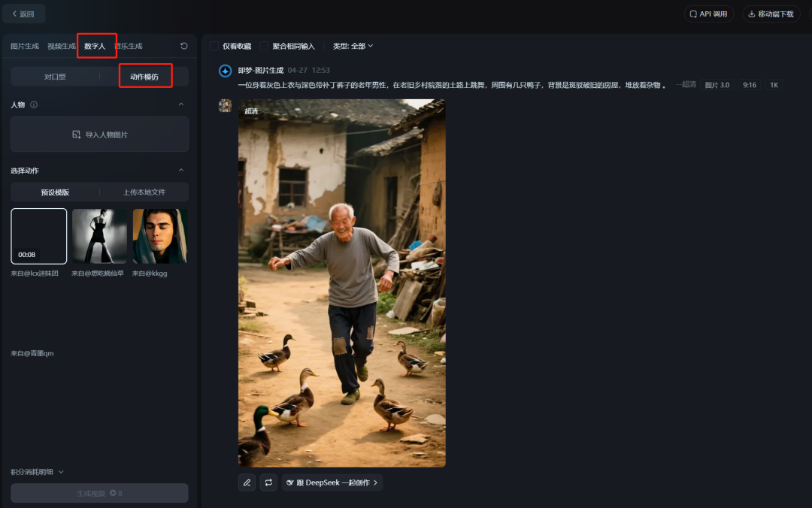
Task: Select the 上传本地文件 tab
Action: pyautogui.click(x=144, y=192)
